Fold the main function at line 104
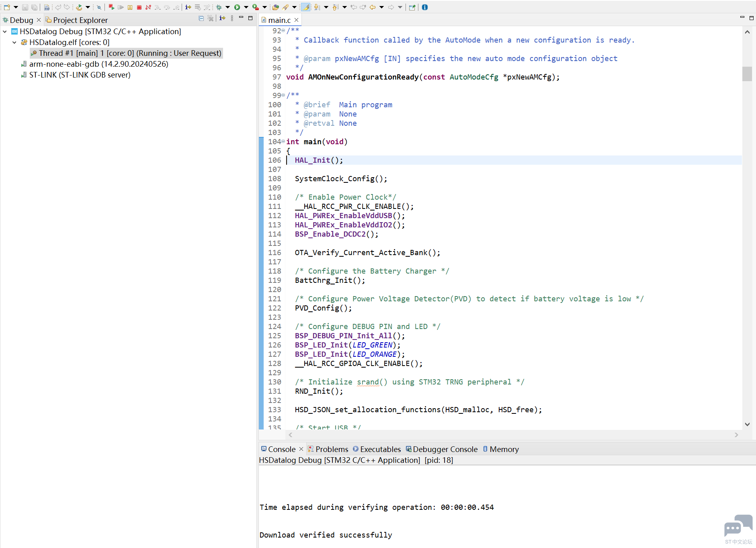The image size is (756, 548). [283, 141]
